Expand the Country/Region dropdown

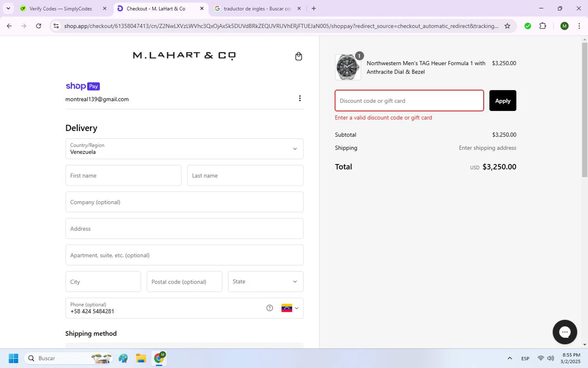pyautogui.click(x=184, y=149)
